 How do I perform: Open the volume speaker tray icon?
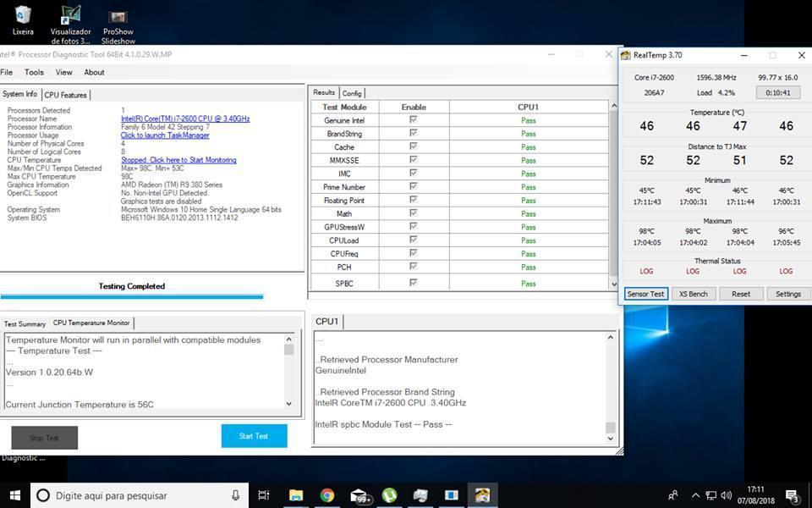coord(727,495)
